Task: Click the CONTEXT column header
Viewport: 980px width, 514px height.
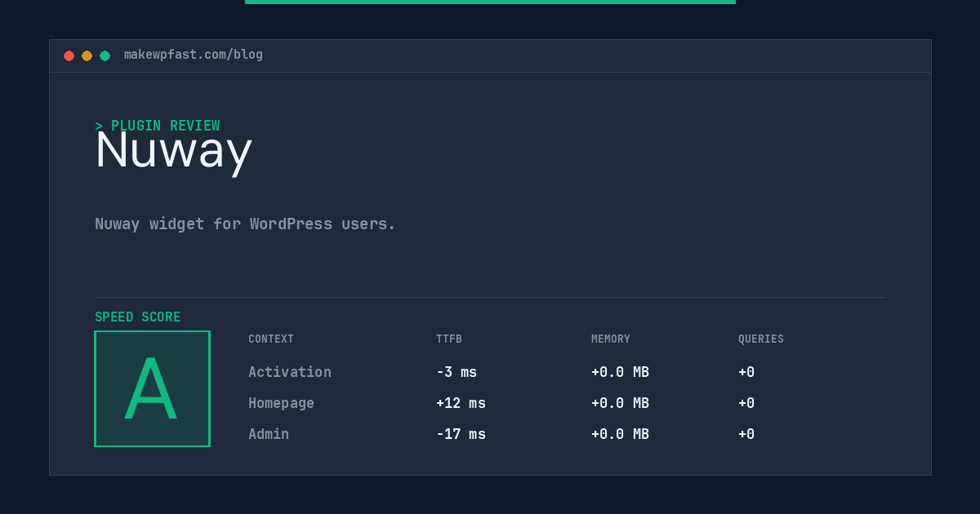Action: [271, 339]
